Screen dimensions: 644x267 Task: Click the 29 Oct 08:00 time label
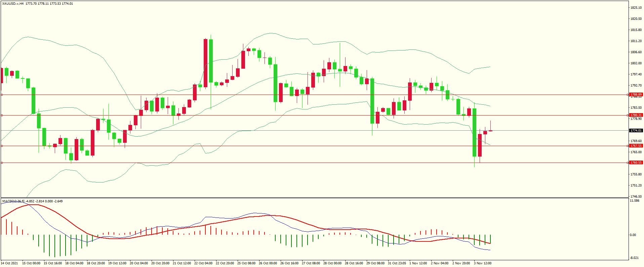point(375,263)
